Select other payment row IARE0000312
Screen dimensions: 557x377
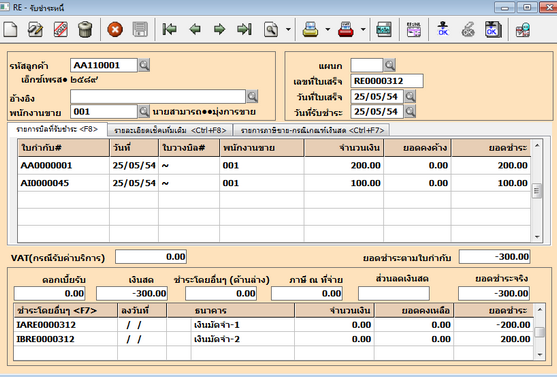pos(274,325)
